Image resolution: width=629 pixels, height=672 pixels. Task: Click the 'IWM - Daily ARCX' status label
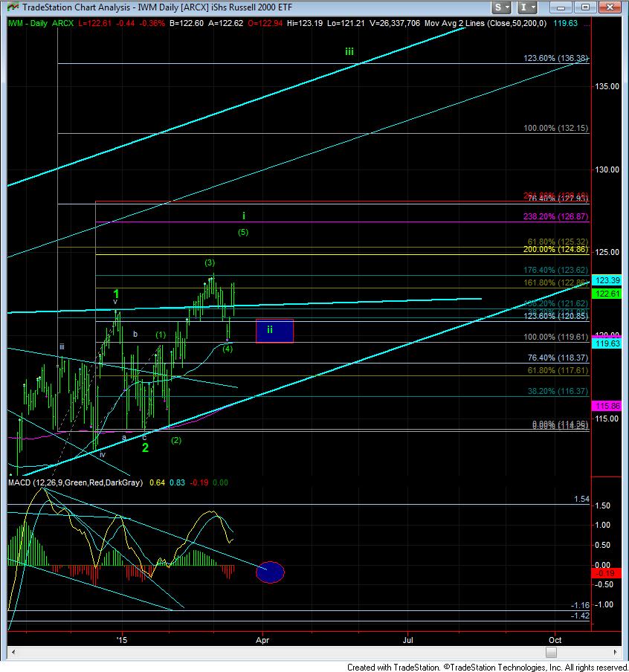coord(41,23)
